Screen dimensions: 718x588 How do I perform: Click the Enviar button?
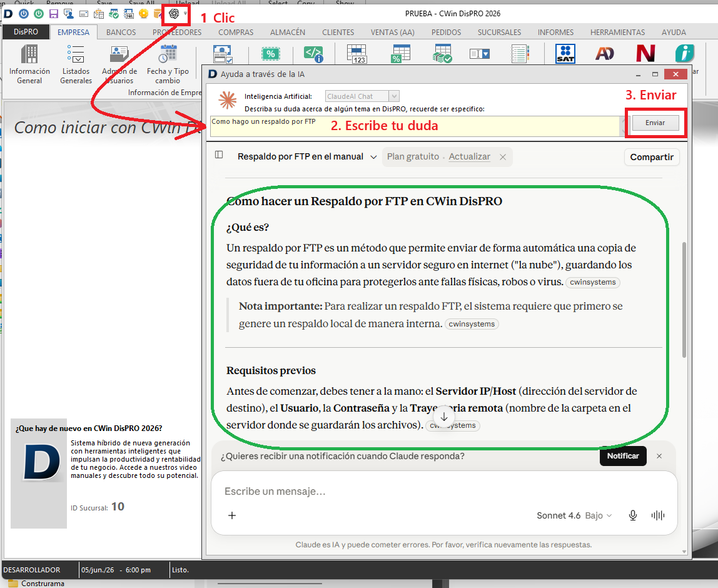coord(655,123)
